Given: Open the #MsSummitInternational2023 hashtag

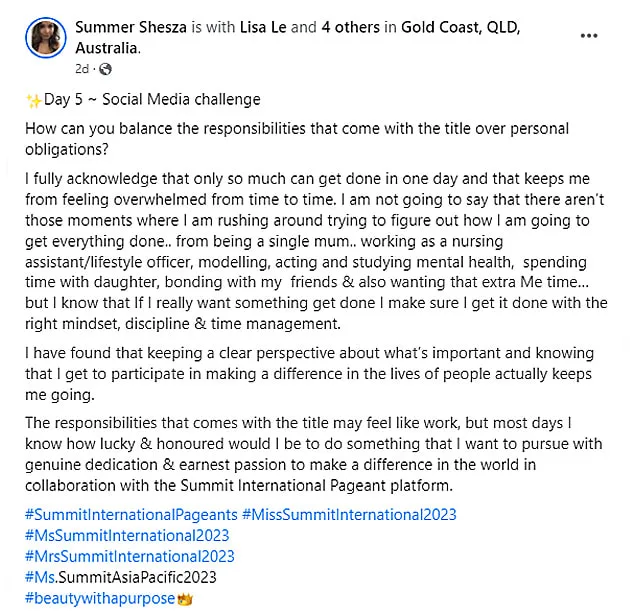Looking at the screenshot, I should (x=127, y=535).
